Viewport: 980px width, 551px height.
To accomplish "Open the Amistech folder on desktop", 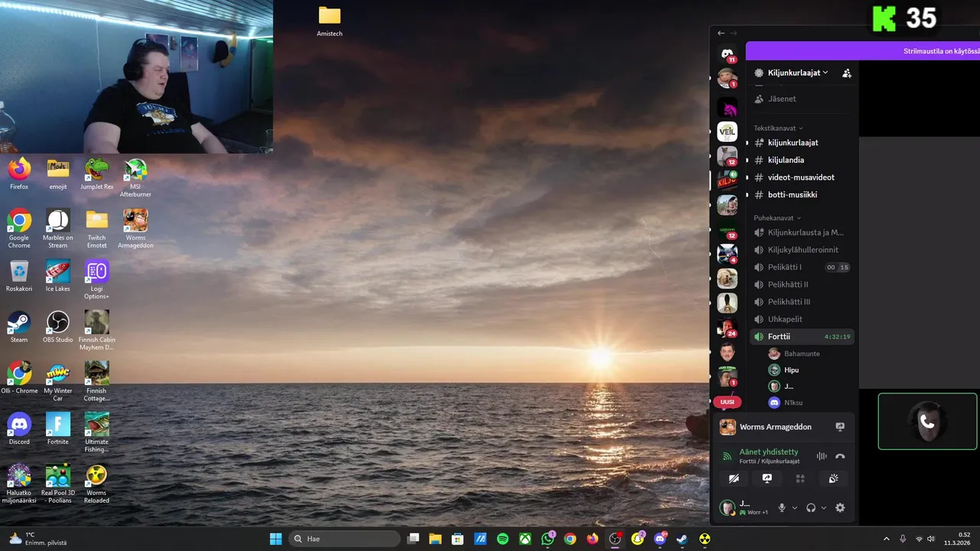I will click(x=330, y=21).
